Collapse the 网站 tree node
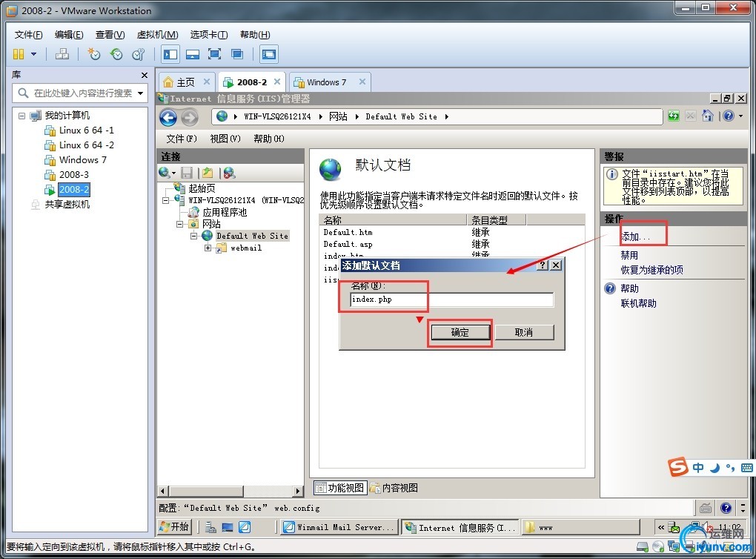This screenshot has height=559, width=756. click(179, 225)
